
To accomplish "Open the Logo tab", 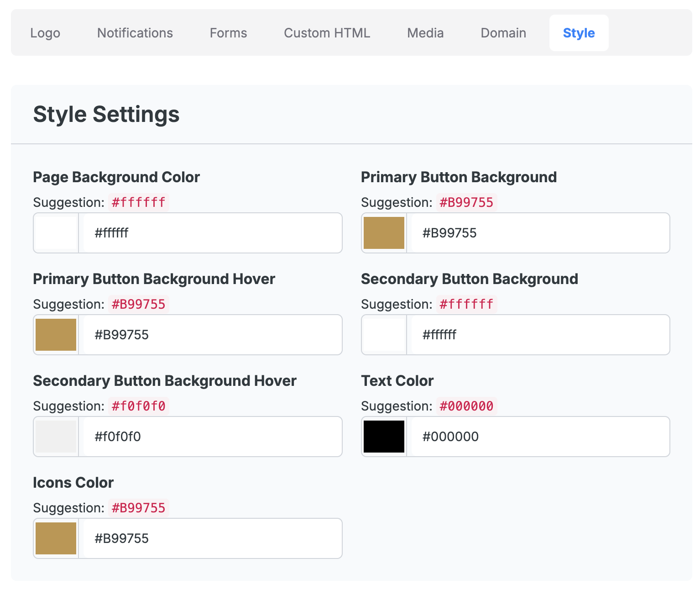I will click(x=45, y=33).
